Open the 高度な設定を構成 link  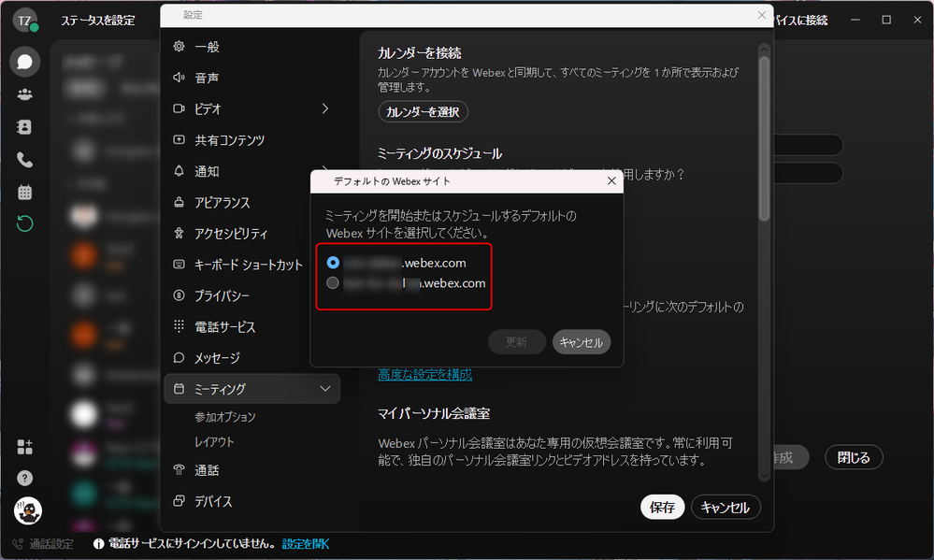[425, 375]
